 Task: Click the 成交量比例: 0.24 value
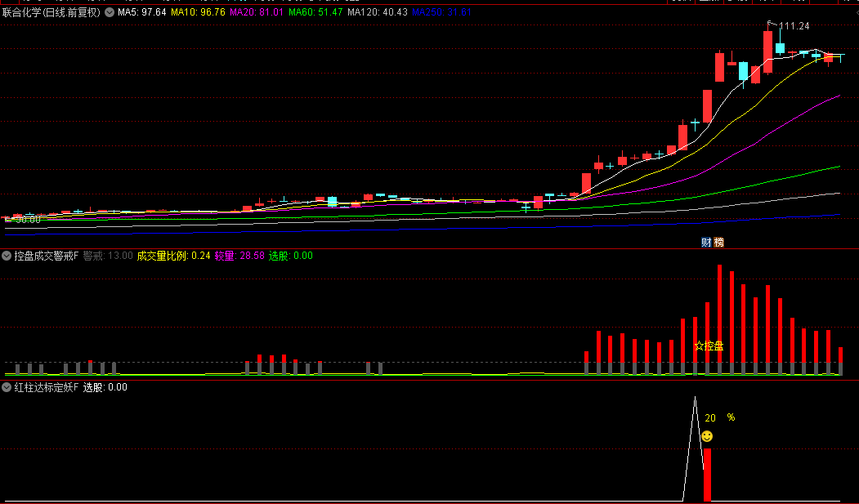[173, 256]
